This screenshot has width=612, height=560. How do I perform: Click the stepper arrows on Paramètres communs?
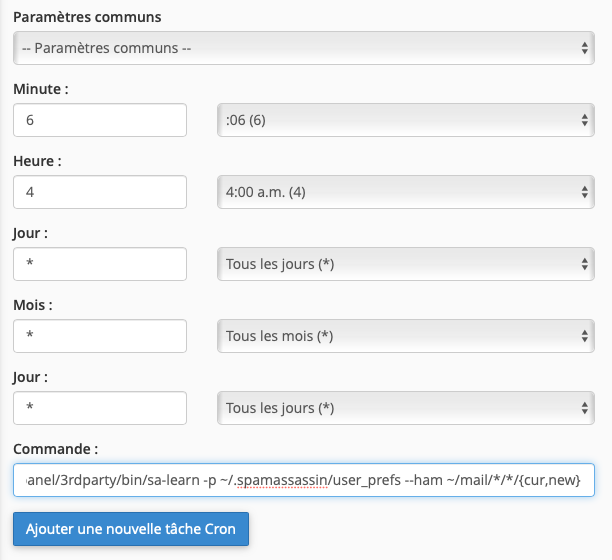coord(584,48)
